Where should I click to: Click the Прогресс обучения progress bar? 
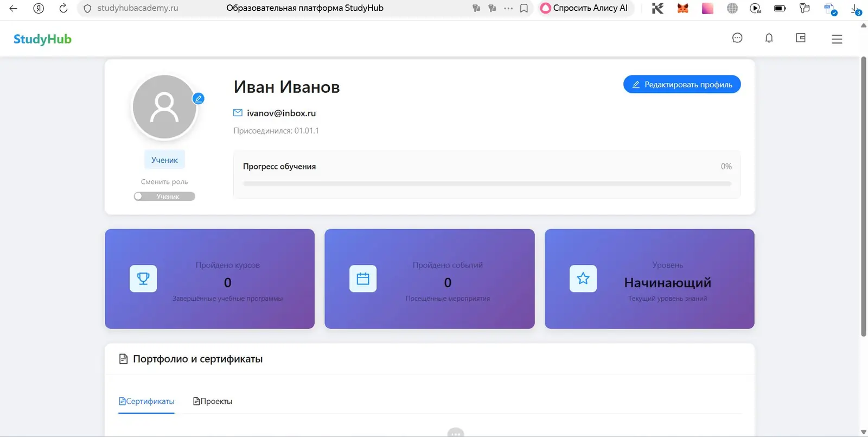487,183
